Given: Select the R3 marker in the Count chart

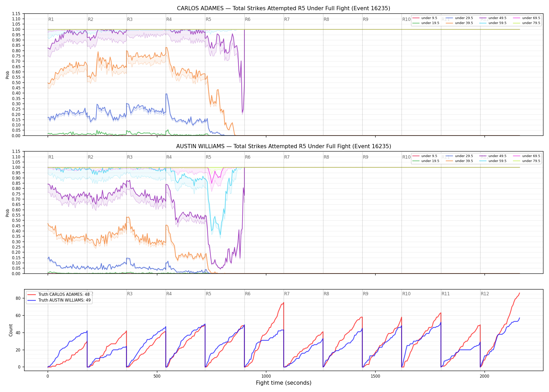Looking at the screenshot, I should point(130,294).
